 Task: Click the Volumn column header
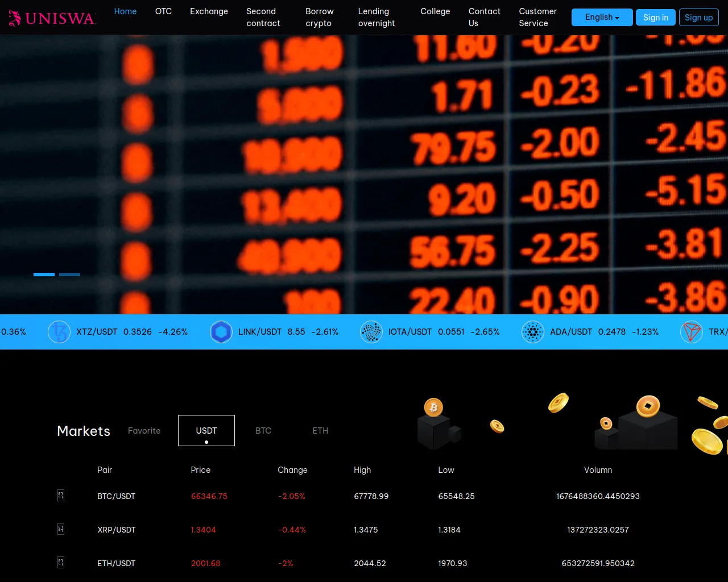(x=598, y=470)
